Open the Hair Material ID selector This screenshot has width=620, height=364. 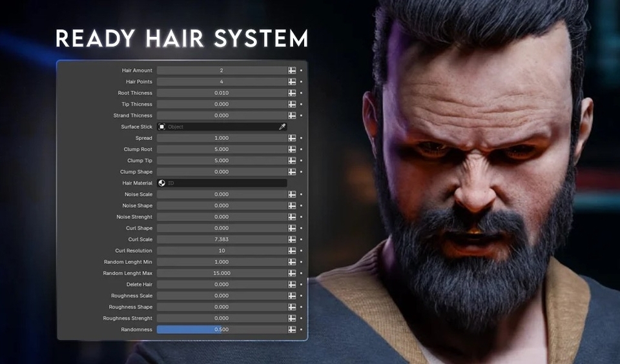pos(222,183)
